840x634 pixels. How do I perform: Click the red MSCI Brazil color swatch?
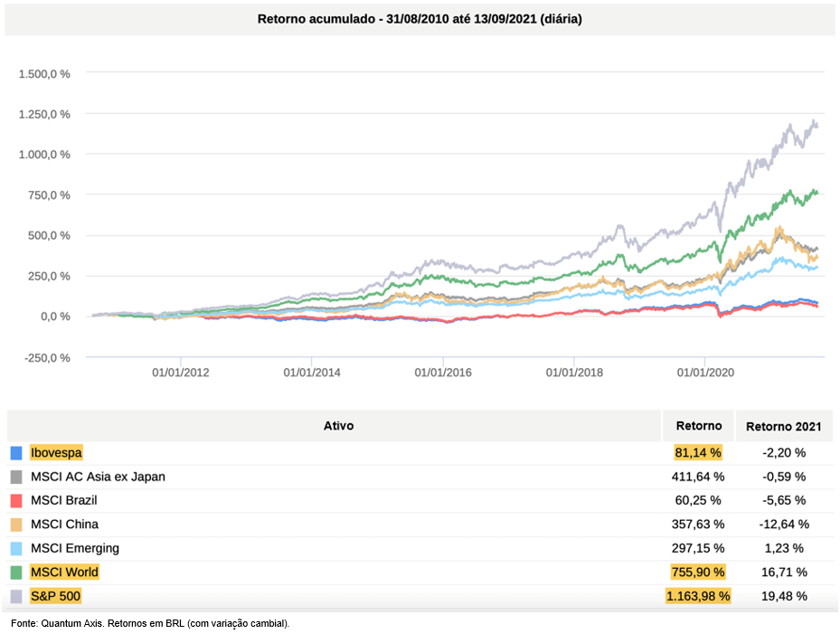coord(16,500)
